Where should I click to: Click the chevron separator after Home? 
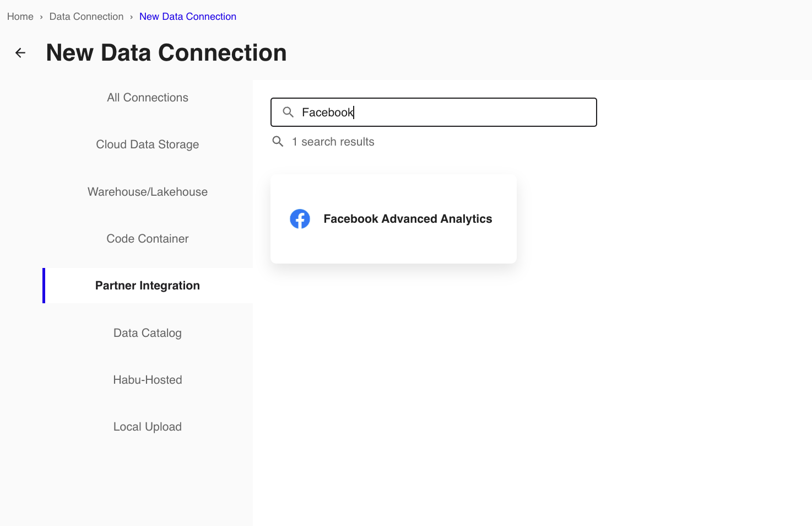click(41, 17)
